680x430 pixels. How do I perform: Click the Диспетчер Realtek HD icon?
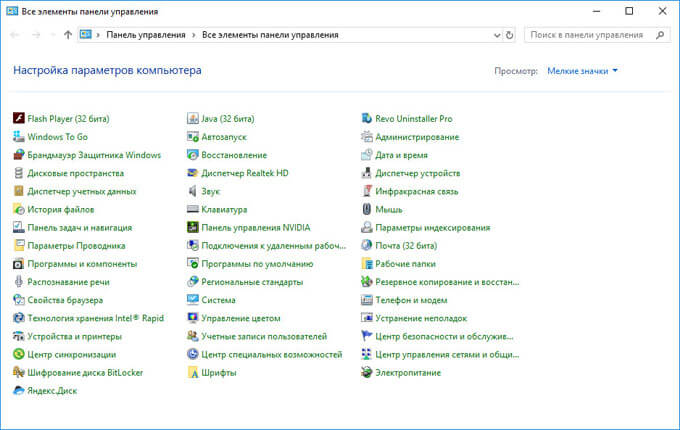(x=193, y=173)
